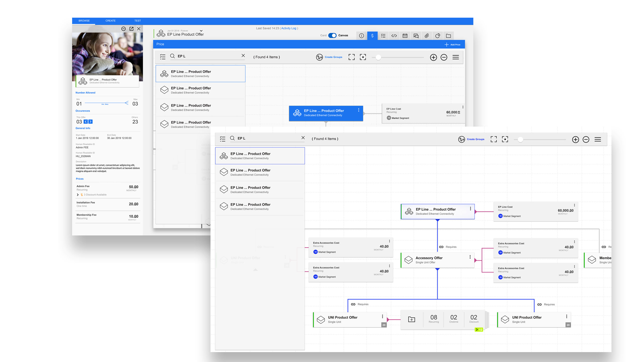644x362 pixels.
Task: Click the attachment paperclip icon
Action: click(427, 36)
